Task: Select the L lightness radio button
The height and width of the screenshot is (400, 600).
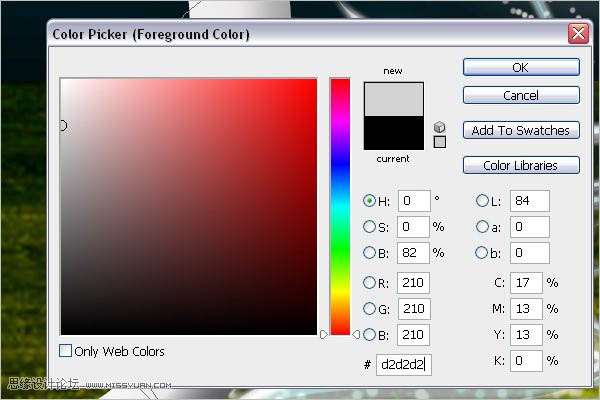Action: tap(482, 201)
